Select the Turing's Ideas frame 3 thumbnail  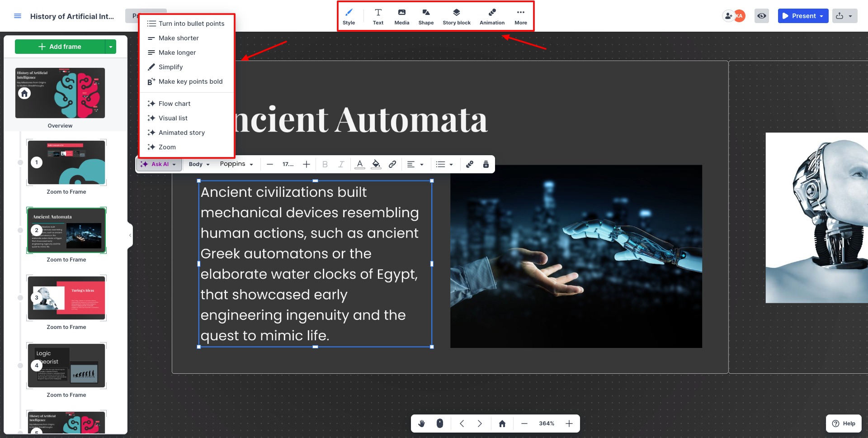(x=66, y=298)
